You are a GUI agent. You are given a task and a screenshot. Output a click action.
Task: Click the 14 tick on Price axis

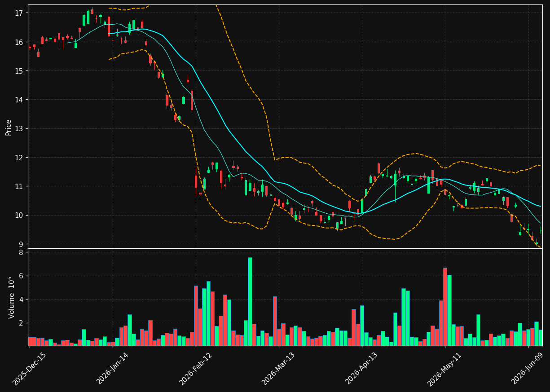point(19,100)
